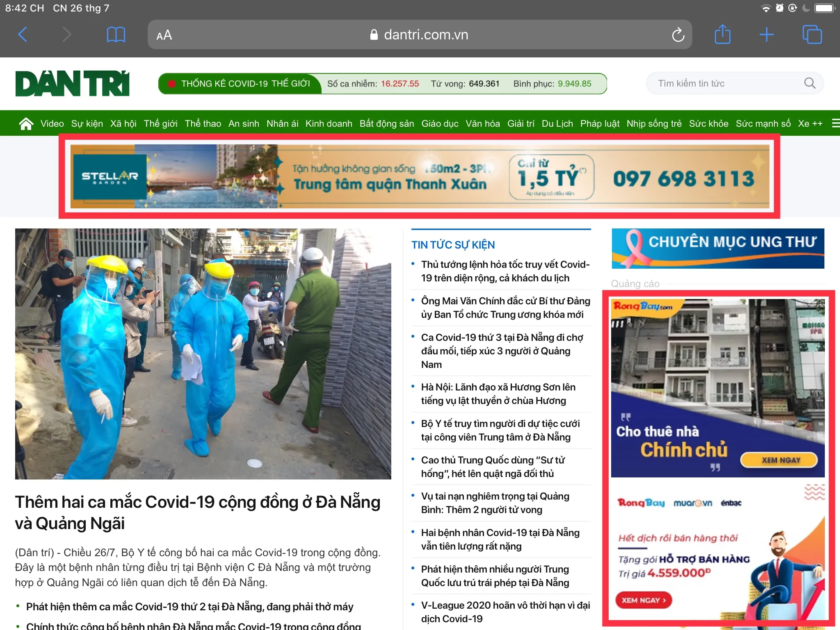Go to Dân Trí home icon

26,123
